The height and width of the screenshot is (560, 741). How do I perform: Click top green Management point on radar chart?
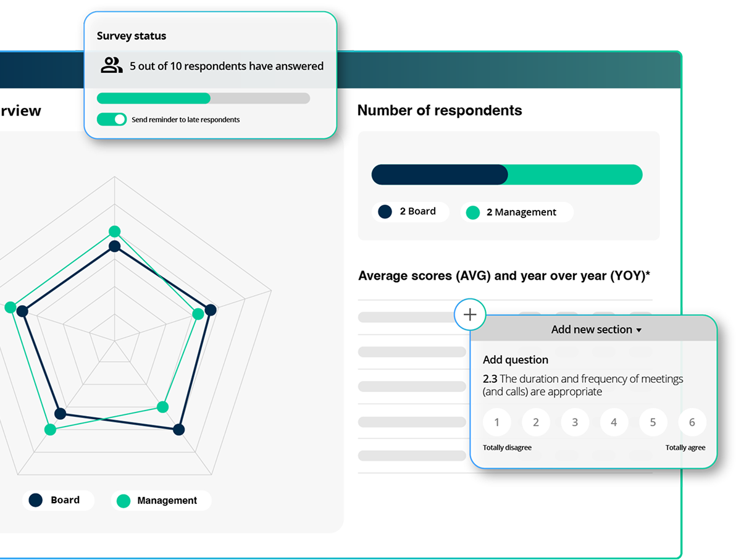(114, 232)
